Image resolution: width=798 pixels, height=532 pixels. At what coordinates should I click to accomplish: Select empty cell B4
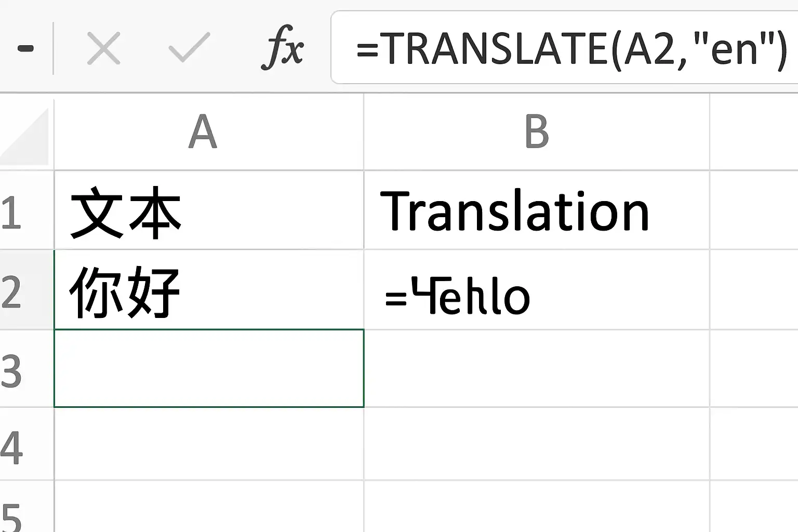pyautogui.click(x=537, y=444)
